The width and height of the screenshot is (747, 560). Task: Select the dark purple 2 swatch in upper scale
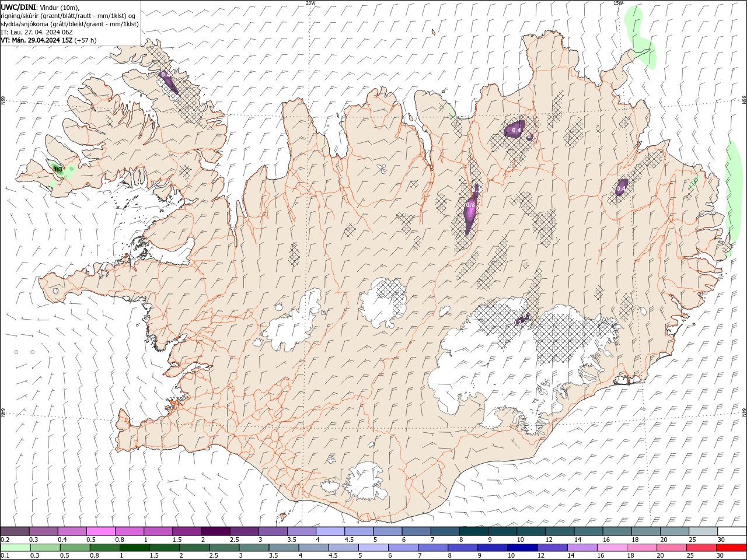(x=215, y=531)
